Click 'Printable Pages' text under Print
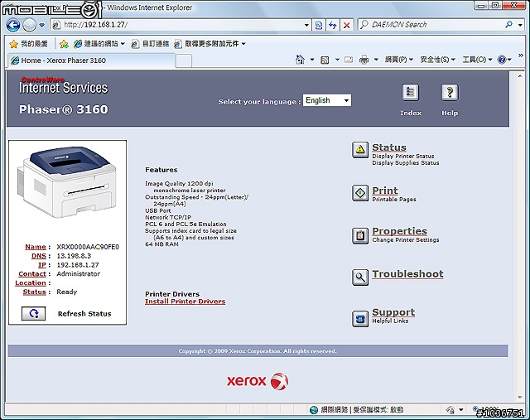This screenshot has height=420, width=530. (x=394, y=200)
